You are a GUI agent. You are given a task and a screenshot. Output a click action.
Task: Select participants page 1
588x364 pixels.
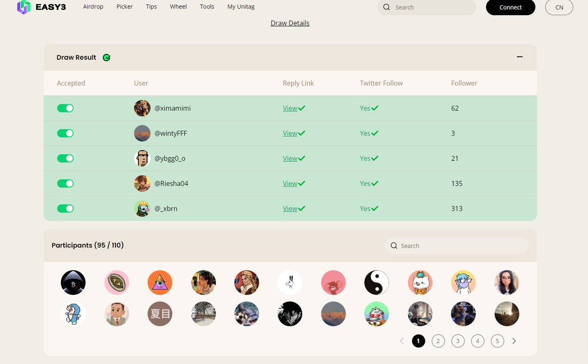click(418, 341)
